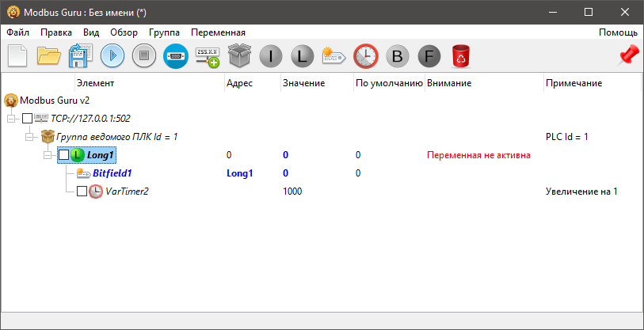644x330 pixels.
Task: Check the VarTimer2 checkbox
Action: click(82, 191)
